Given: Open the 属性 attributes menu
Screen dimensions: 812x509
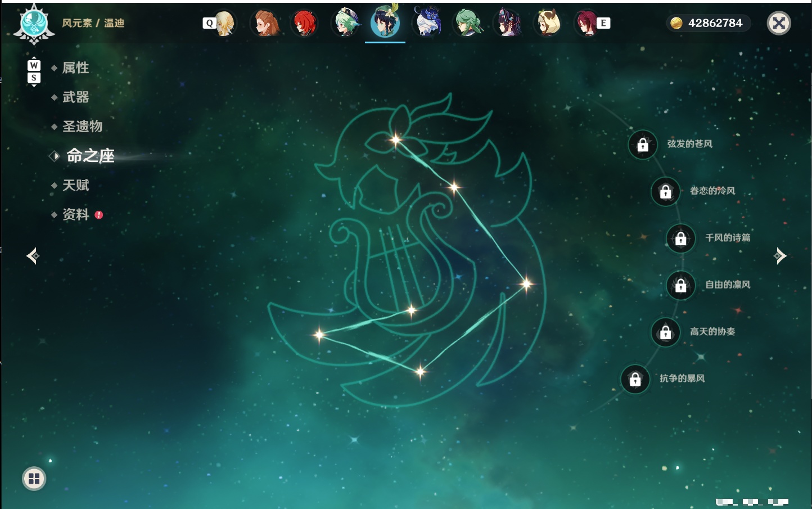Looking at the screenshot, I should [x=75, y=68].
